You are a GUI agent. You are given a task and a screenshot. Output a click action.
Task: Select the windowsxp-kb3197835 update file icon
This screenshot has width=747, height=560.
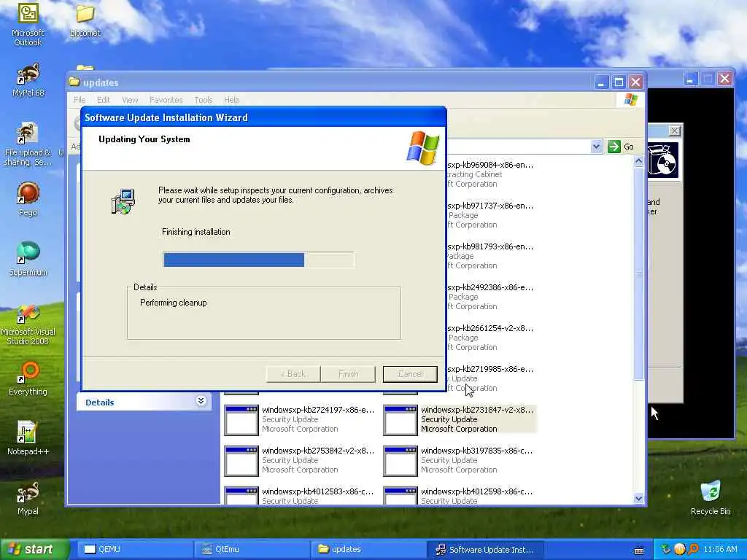coord(400,461)
